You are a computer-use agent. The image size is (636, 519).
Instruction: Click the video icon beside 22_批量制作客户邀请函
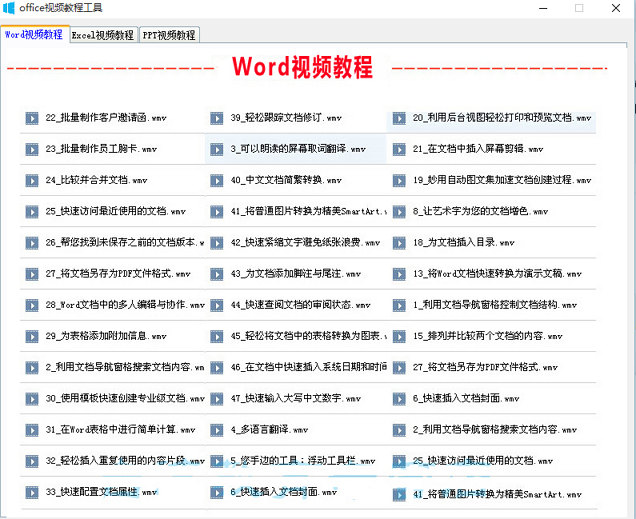pos(32,118)
